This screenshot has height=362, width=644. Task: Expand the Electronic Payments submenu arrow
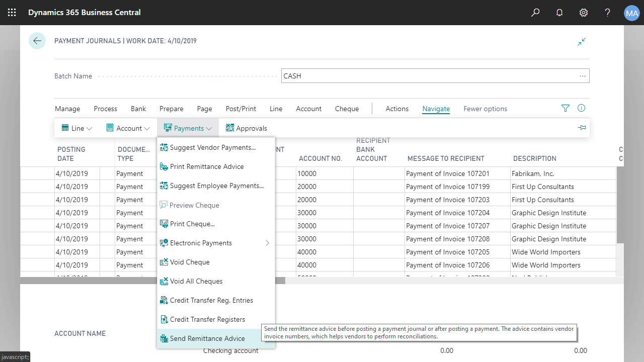coord(267,243)
